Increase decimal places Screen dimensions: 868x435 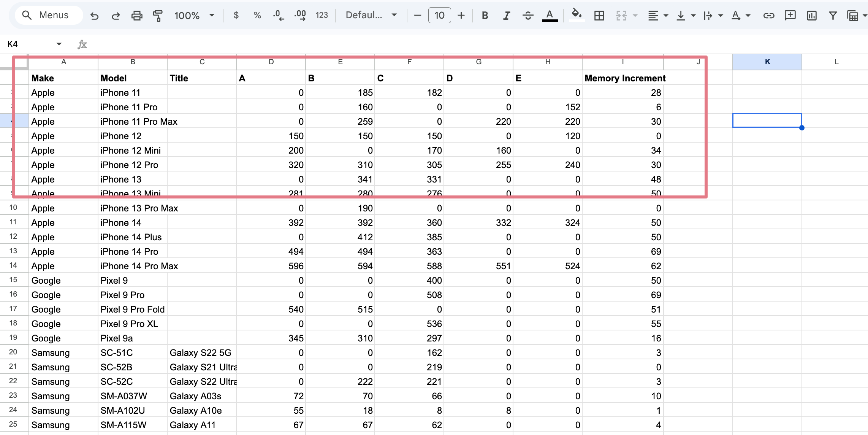click(x=300, y=15)
